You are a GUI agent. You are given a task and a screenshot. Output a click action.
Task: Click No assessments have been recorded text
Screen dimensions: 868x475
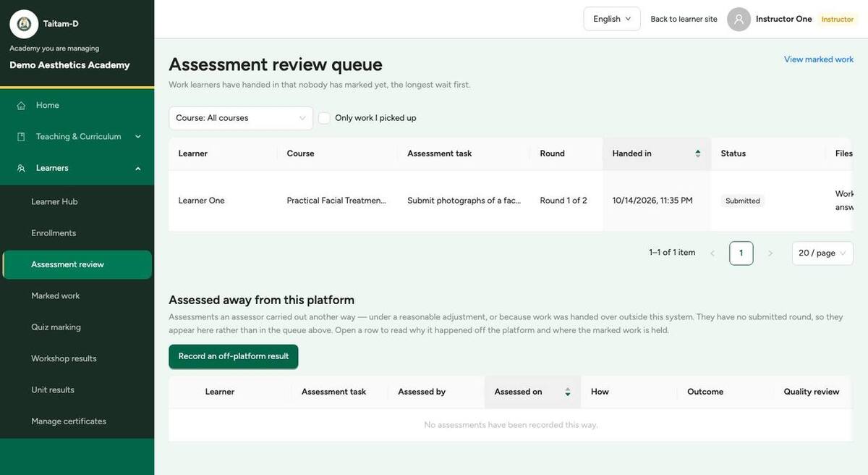coord(511,425)
